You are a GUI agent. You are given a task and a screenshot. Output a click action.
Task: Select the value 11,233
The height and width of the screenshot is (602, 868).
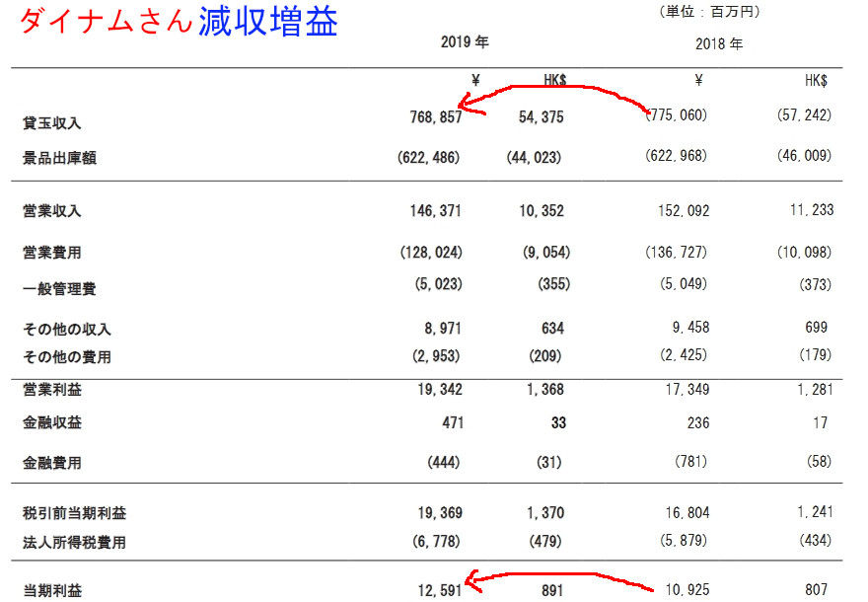tap(812, 210)
